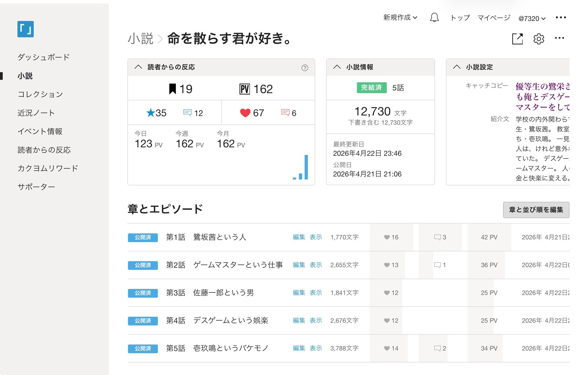
Task: Open the 新規作成 dropdown
Action: [400, 18]
